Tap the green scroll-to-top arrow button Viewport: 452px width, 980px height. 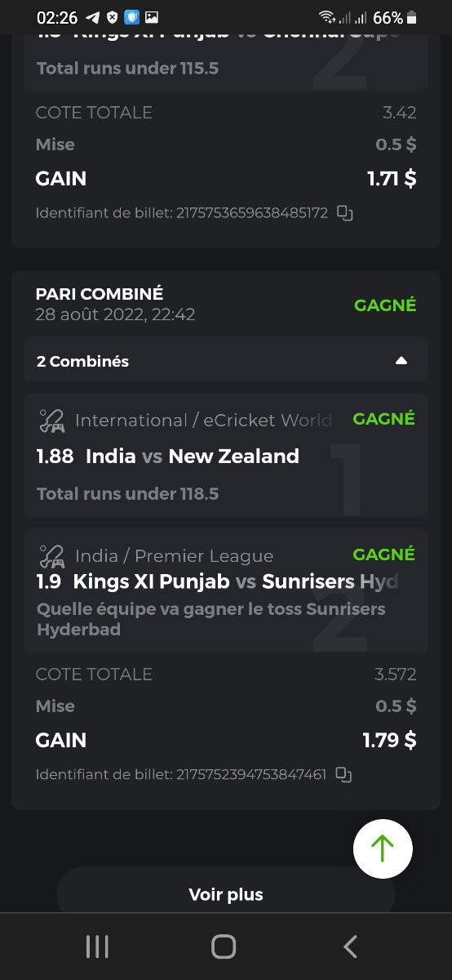(383, 849)
